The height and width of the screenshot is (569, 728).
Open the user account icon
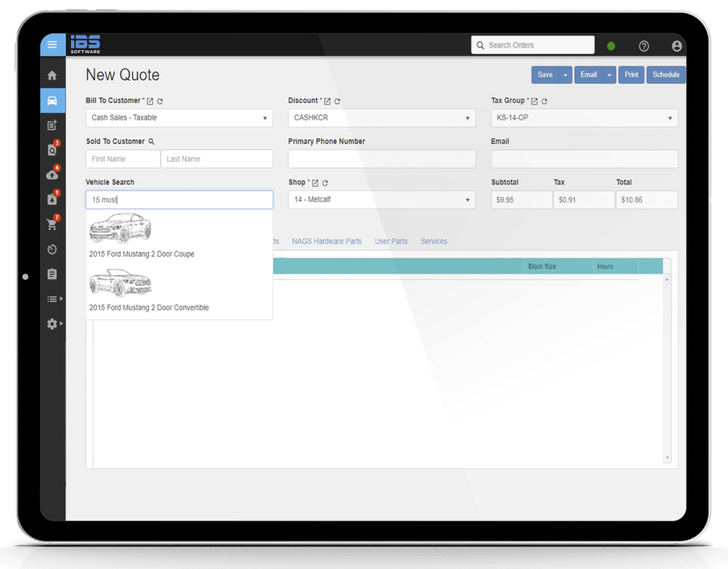[676, 45]
